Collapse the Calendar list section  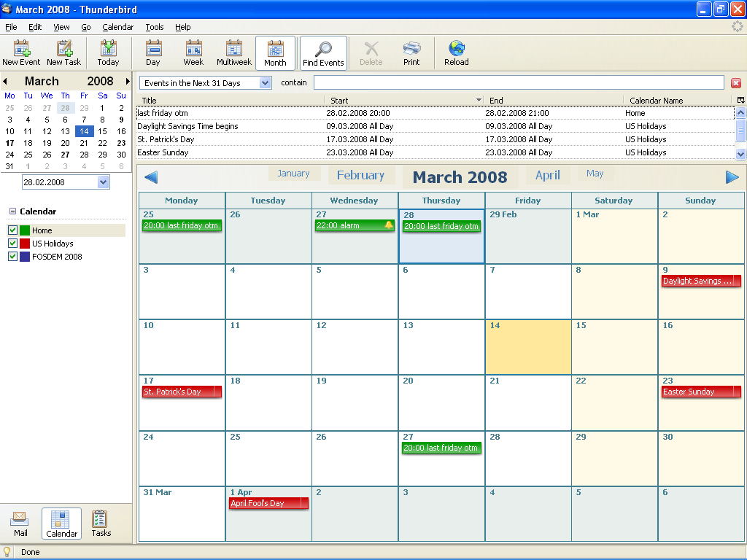[x=13, y=211]
